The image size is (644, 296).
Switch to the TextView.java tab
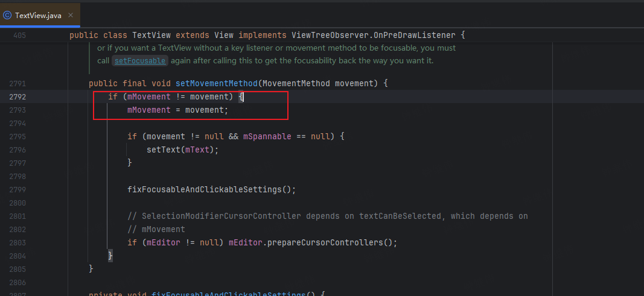(x=40, y=16)
